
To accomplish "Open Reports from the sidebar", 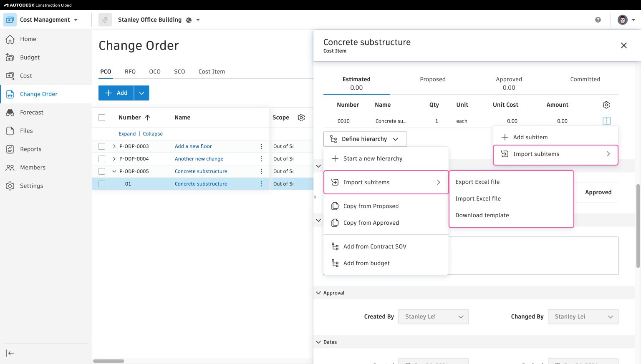I will 31,149.
